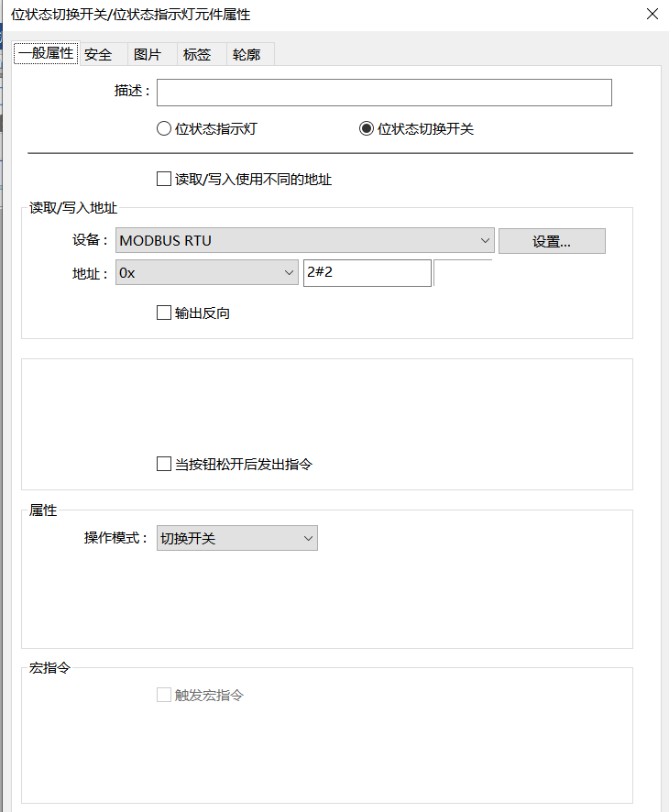Click the 描述 text field
The width and height of the screenshot is (669, 812).
point(384,93)
